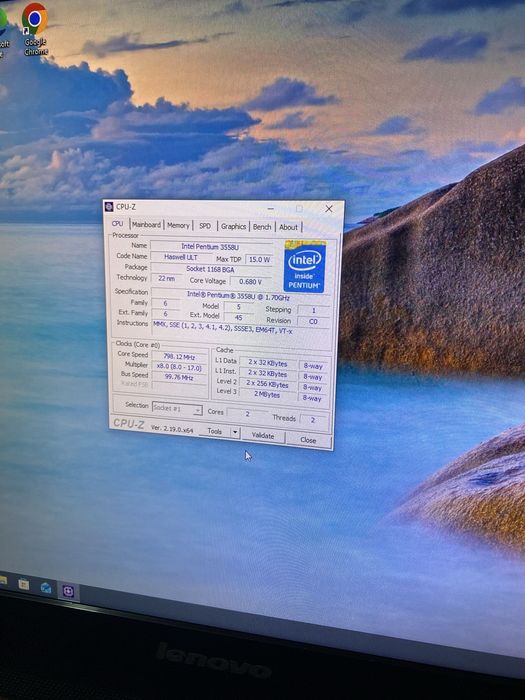The image size is (525, 700).
Task: Click the Package value Socket 1168 BGA
Action: (x=212, y=269)
